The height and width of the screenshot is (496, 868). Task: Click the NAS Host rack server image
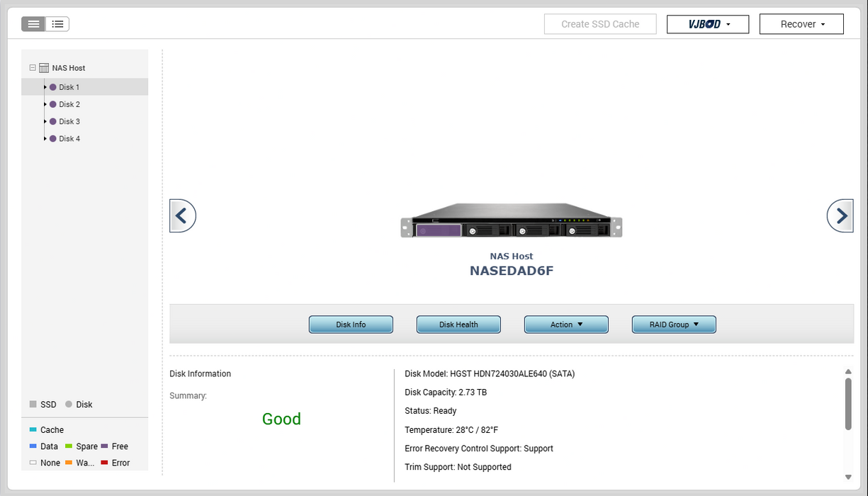pyautogui.click(x=512, y=220)
